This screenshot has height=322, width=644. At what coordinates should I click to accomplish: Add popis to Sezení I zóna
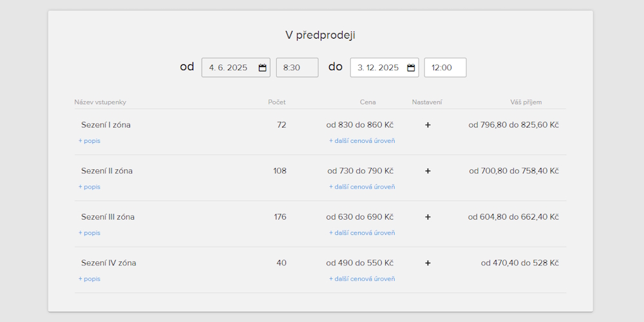tap(90, 140)
